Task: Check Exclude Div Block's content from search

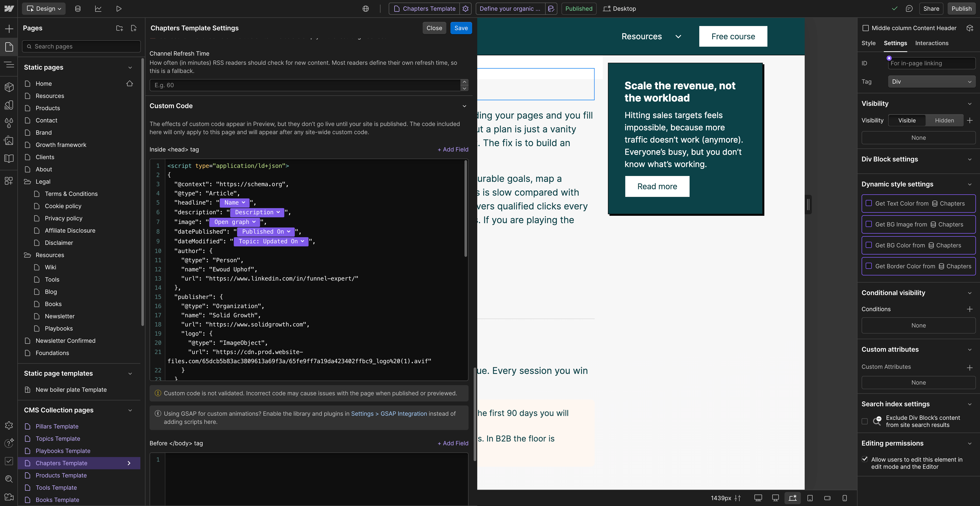Action: click(864, 421)
